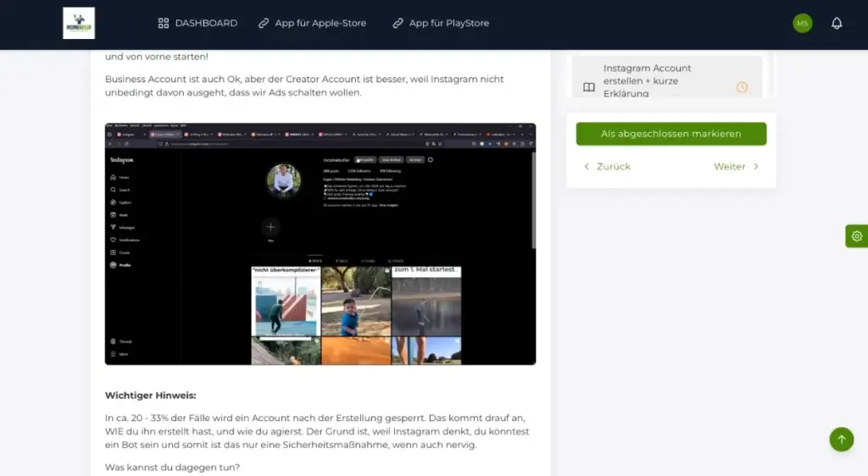The width and height of the screenshot is (868, 476).
Task: Click the notification bell icon
Action: (x=837, y=24)
